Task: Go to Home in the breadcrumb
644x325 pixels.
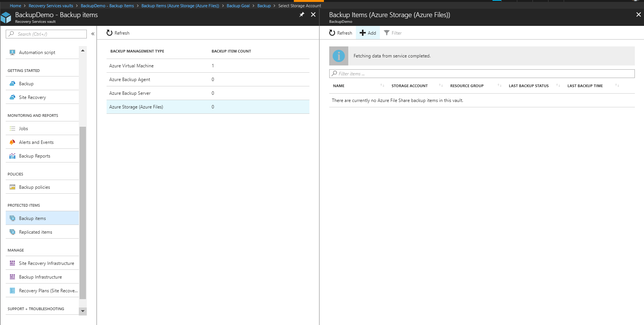Action: 16,6
